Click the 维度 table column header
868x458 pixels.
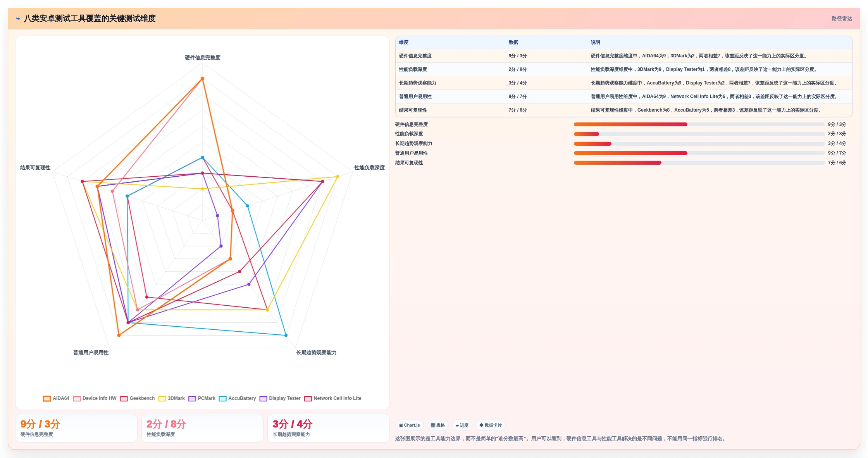[404, 42]
